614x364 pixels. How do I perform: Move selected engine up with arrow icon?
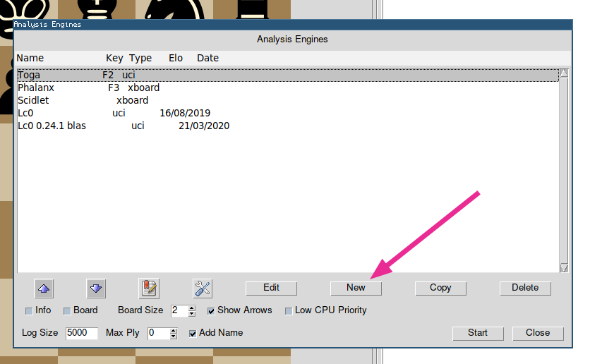tap(44, 288)
